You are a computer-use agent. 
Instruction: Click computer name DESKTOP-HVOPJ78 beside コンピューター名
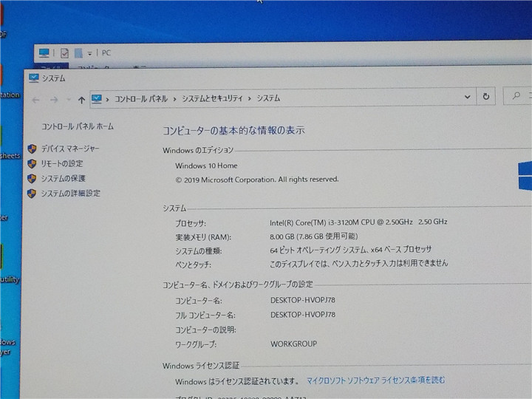pos(303,300)
